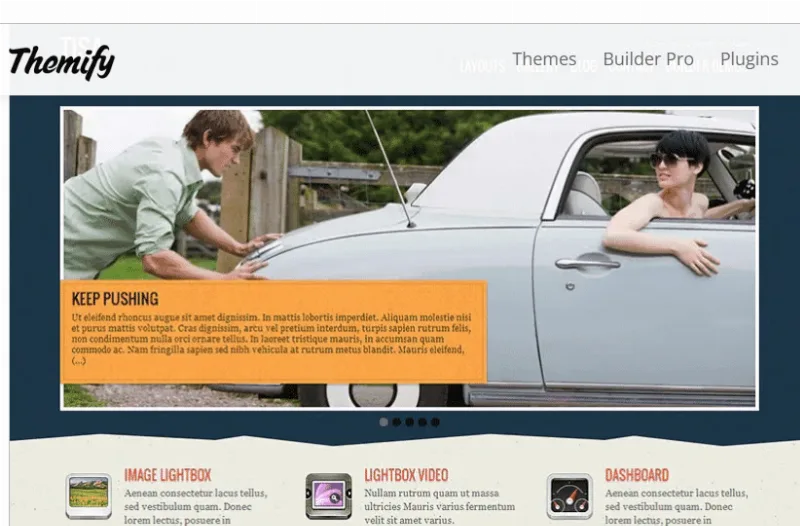
Task: Select the second slider pagination dot
Action: tap(396, 422)
